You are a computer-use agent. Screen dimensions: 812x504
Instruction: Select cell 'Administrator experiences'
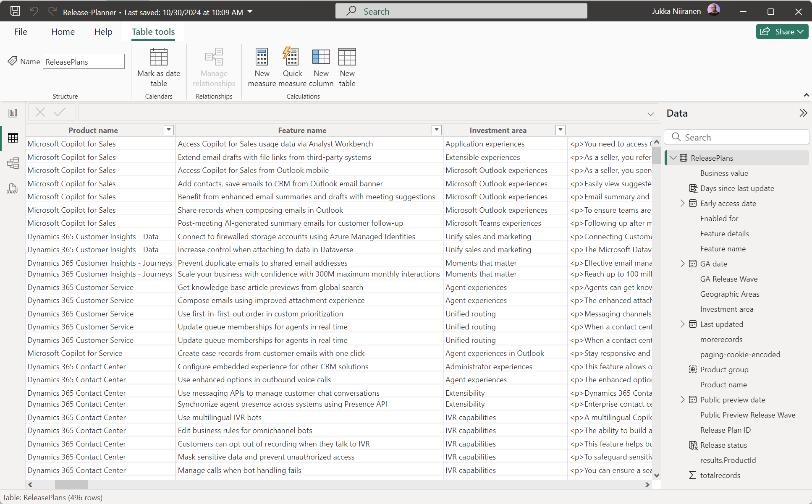tap(505, 367)
